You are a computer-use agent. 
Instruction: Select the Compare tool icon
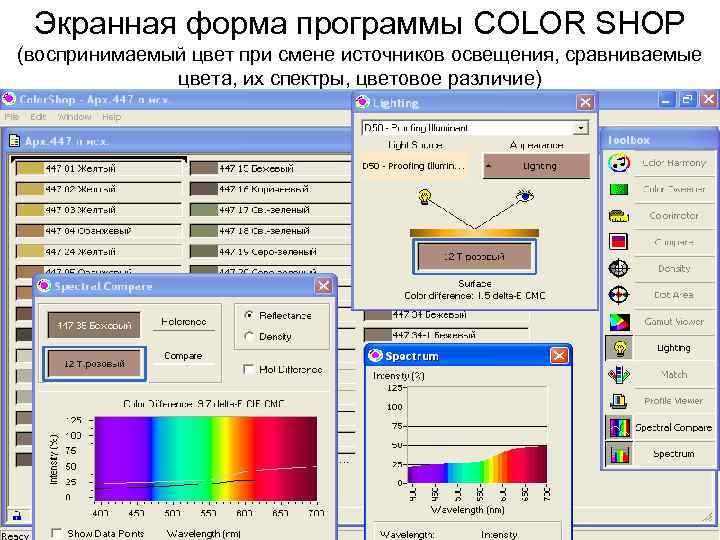pos(619,242)
